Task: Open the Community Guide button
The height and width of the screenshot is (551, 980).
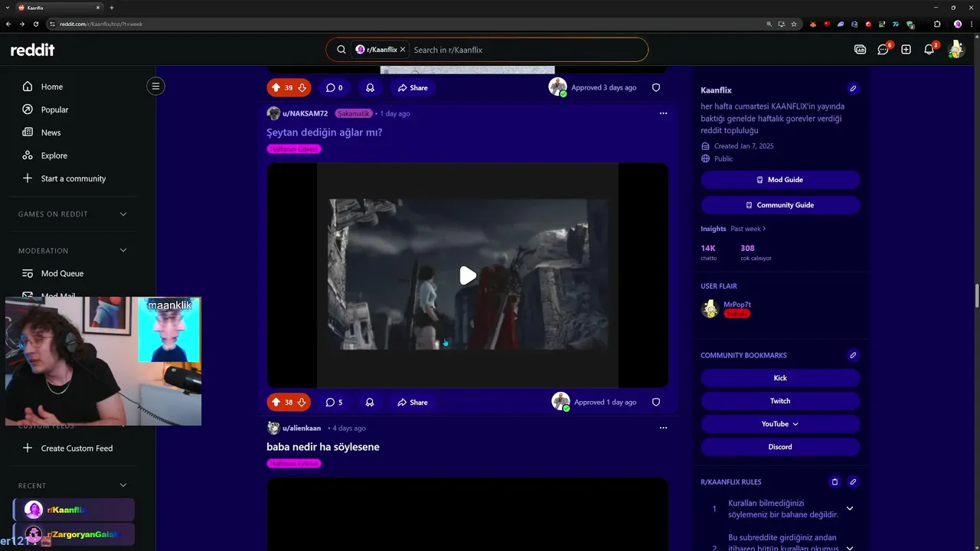Action: 780,205
